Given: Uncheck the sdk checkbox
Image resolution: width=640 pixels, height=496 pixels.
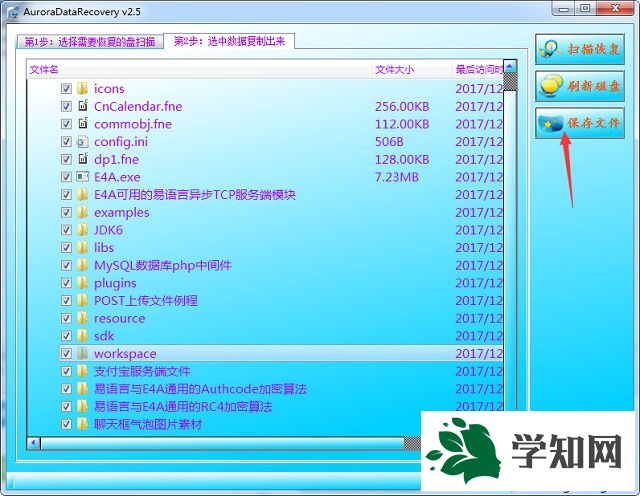Looking at the screenshot, I should (66, 336).
